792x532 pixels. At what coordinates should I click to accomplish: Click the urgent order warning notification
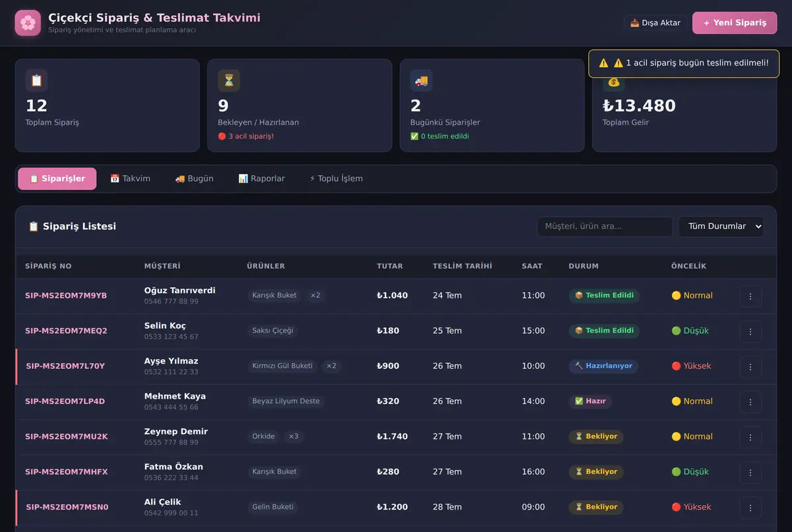pyautogui.click(x=684, y=63)
